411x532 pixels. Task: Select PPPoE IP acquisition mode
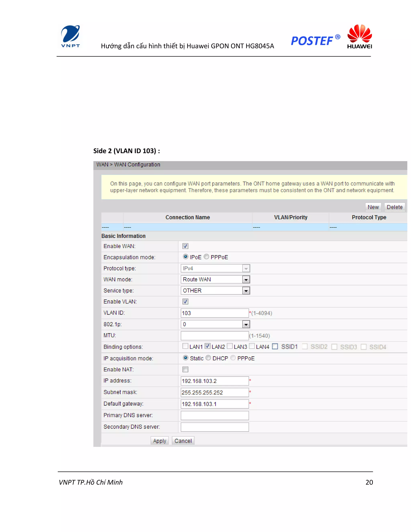click(x=233, y=358)
